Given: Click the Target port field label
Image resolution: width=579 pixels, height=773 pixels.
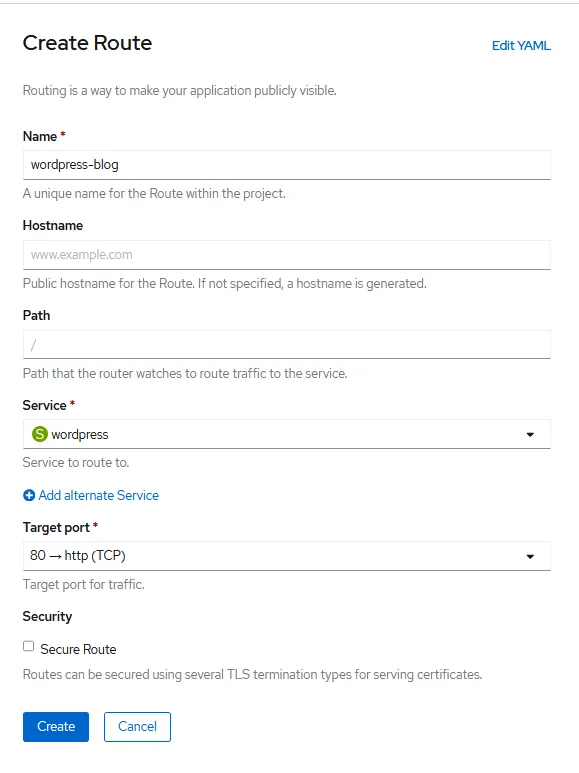Looking at the screenshot, I should click(56, 527).
